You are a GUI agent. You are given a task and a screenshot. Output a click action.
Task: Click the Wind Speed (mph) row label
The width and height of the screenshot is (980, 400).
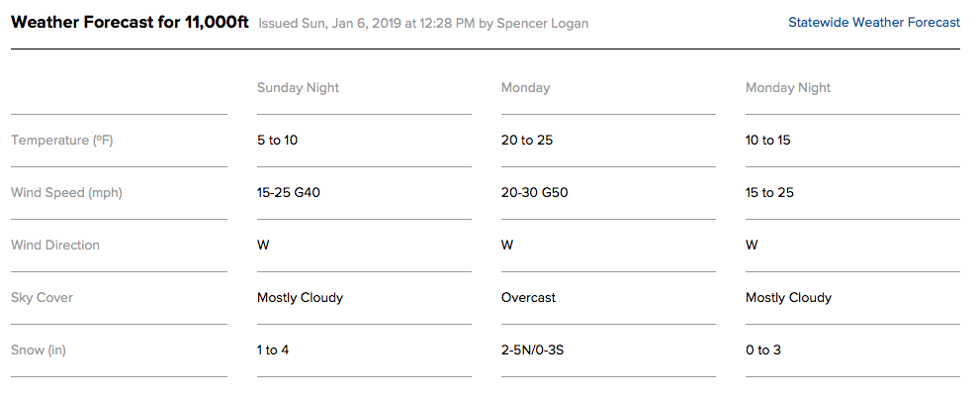pyautogui.click(x=66, y=193)
